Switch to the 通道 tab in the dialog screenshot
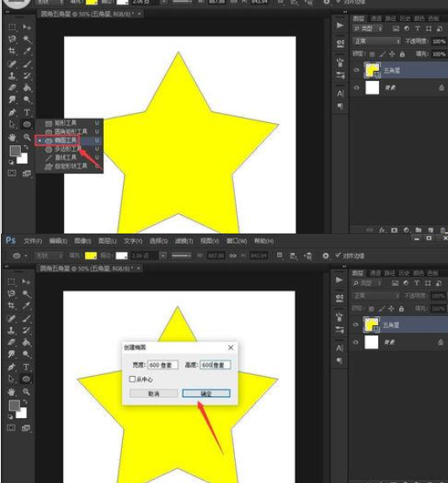This screenshot has width=448, height=483. tap(376, 273)
